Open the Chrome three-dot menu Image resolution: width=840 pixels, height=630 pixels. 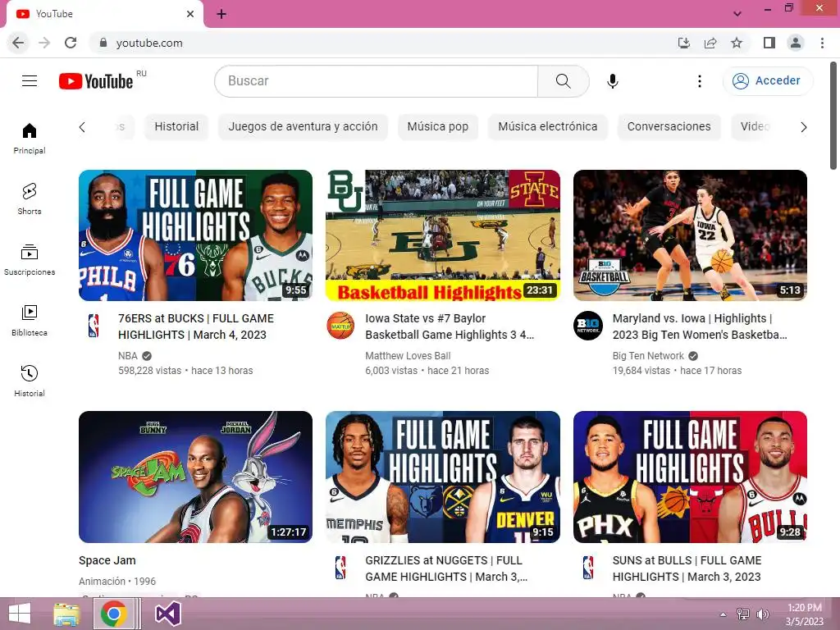[822, 43]
